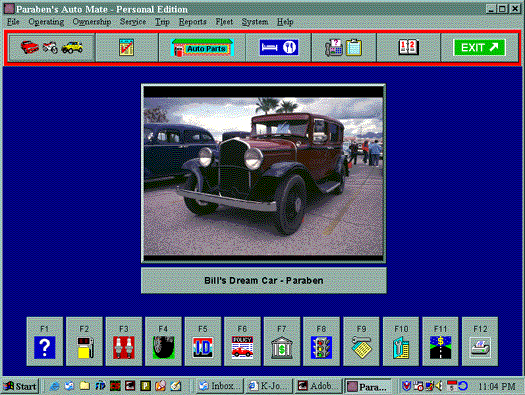Screen dimensions: 525x395
Task: Click the yellow P icon in quick launch
Action: (145, 386)
